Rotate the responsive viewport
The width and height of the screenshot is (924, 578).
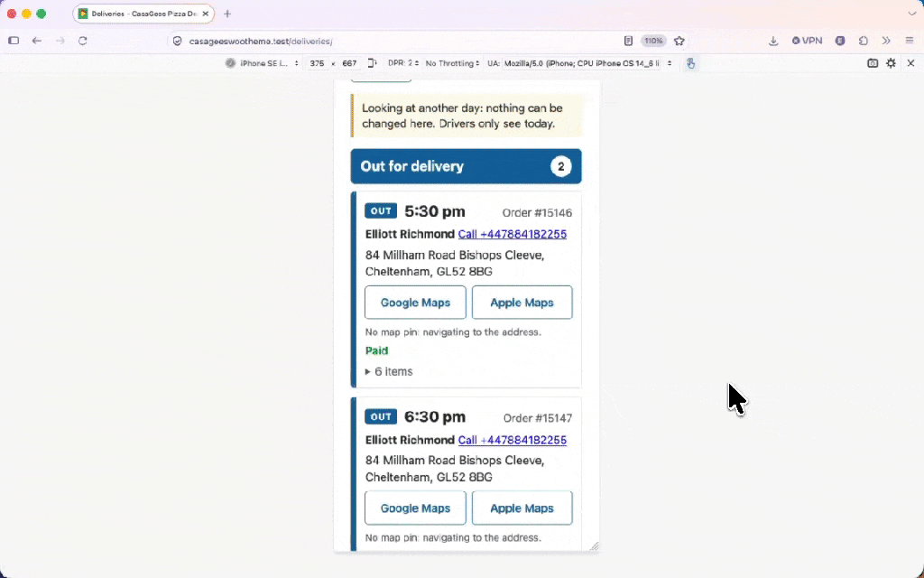coord(372,63)
